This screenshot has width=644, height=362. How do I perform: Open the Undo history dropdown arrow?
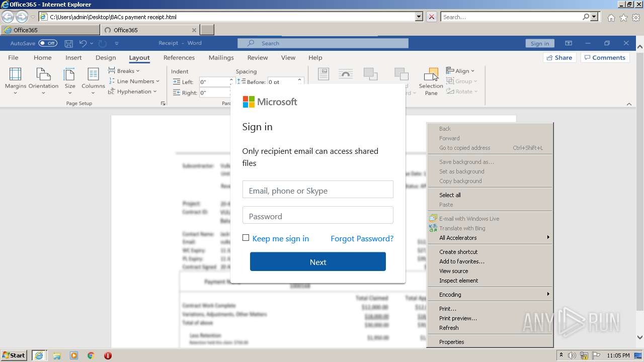coord(92,43)
